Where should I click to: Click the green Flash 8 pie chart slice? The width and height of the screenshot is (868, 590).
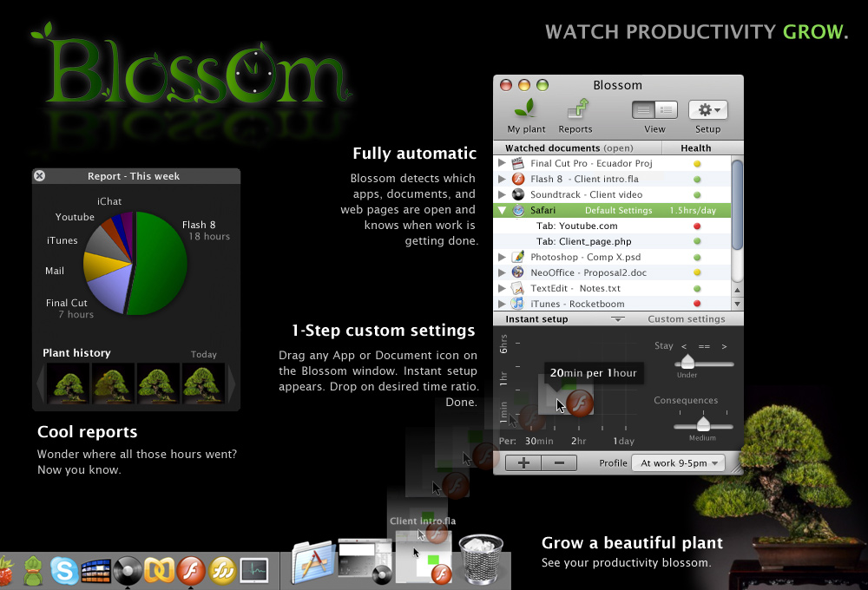tap(161, 264)
